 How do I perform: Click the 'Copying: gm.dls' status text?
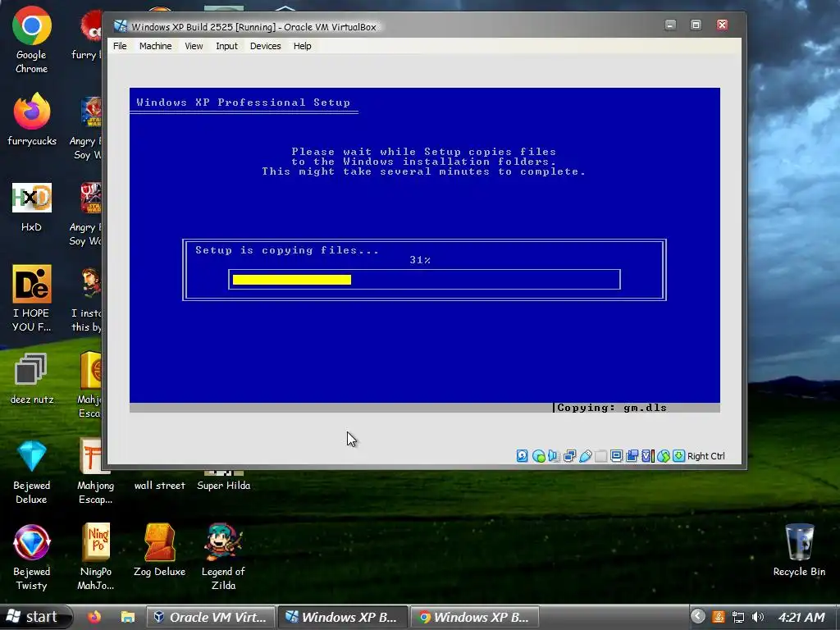point(612,408)
